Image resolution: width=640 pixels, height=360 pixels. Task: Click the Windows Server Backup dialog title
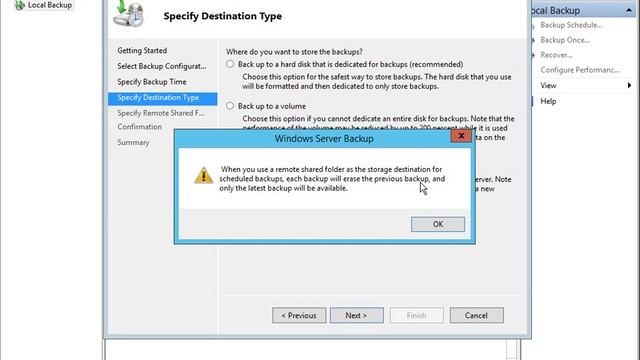(x=324, y=138)
